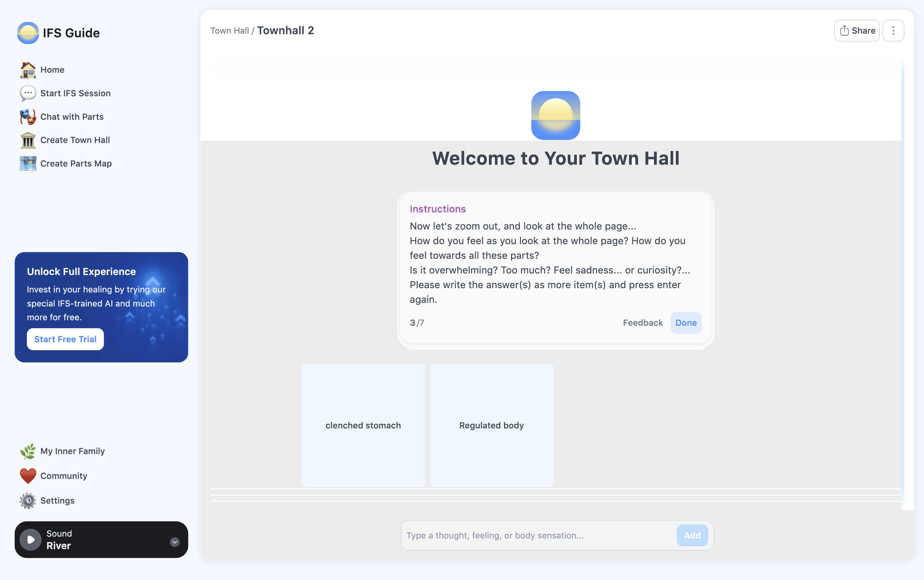Open the Settings page
The image size is (924, 580).
(57, 501)
